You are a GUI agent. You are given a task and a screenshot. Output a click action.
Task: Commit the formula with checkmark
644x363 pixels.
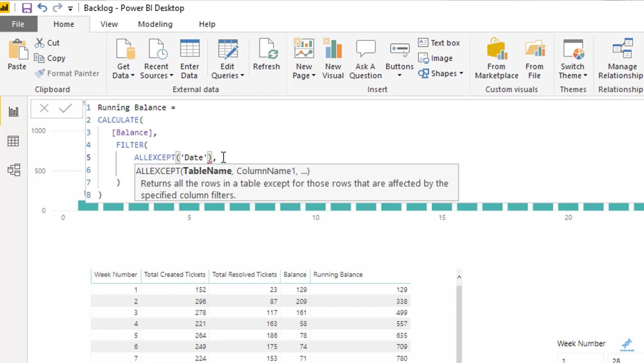pyautogui.click(x=66, y=109)
